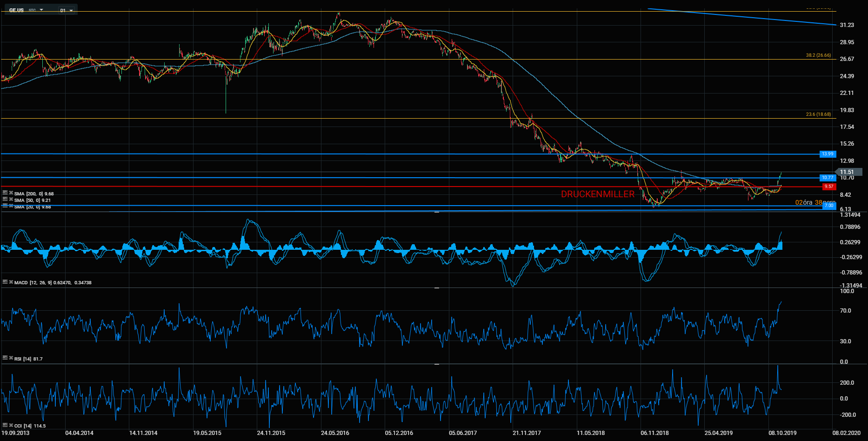The height and width of the screenshot is (441, 868).
Task: Click the current price 11.51 label
Action: click(x=848, y=172)
